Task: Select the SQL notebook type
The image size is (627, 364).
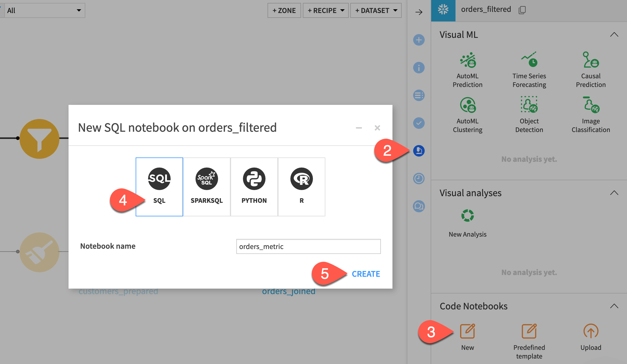Action: (x=159, y=186)
